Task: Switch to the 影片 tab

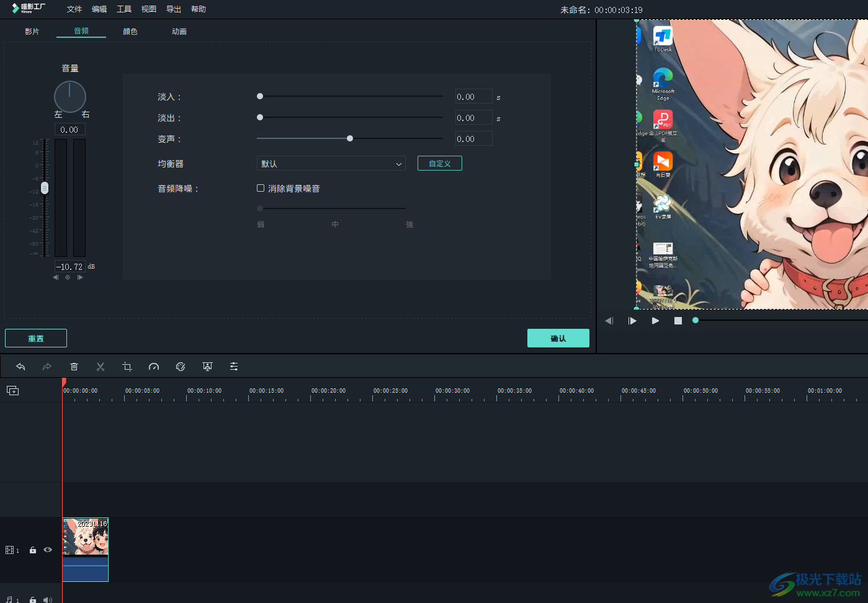Action: tap(32, 31)
